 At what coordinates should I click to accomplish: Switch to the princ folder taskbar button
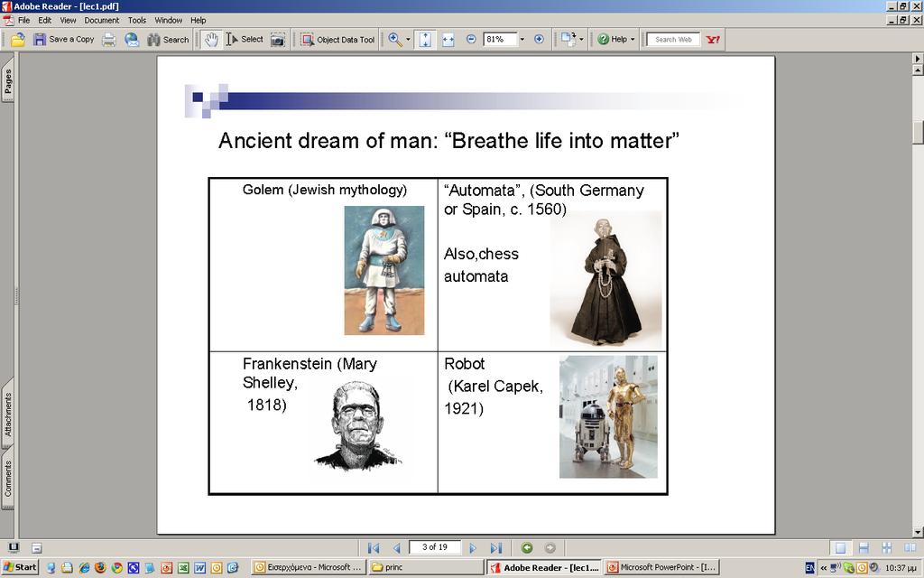pos(427,567)
